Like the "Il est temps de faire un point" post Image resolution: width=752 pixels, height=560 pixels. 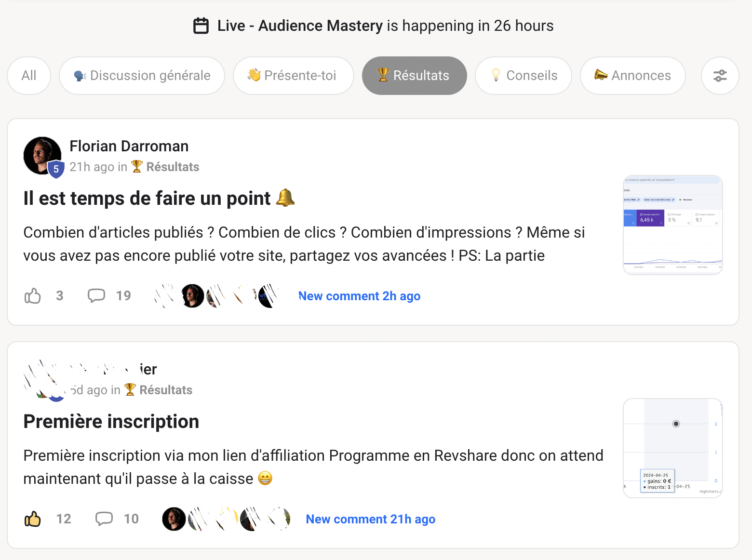click(x=33, y=295)
